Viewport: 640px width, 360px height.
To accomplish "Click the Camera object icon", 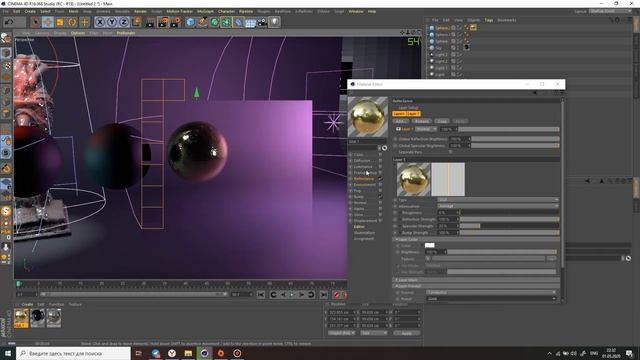I will [262, 22].
